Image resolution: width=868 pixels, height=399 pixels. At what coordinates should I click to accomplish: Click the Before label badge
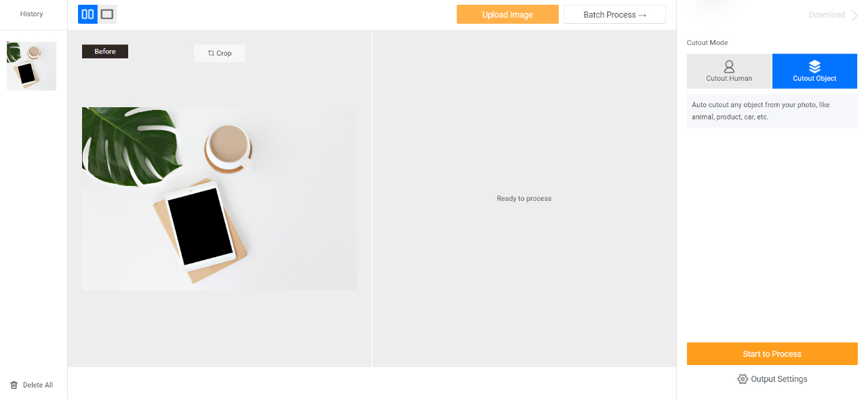pyautogui.click(x=105, y=52)
